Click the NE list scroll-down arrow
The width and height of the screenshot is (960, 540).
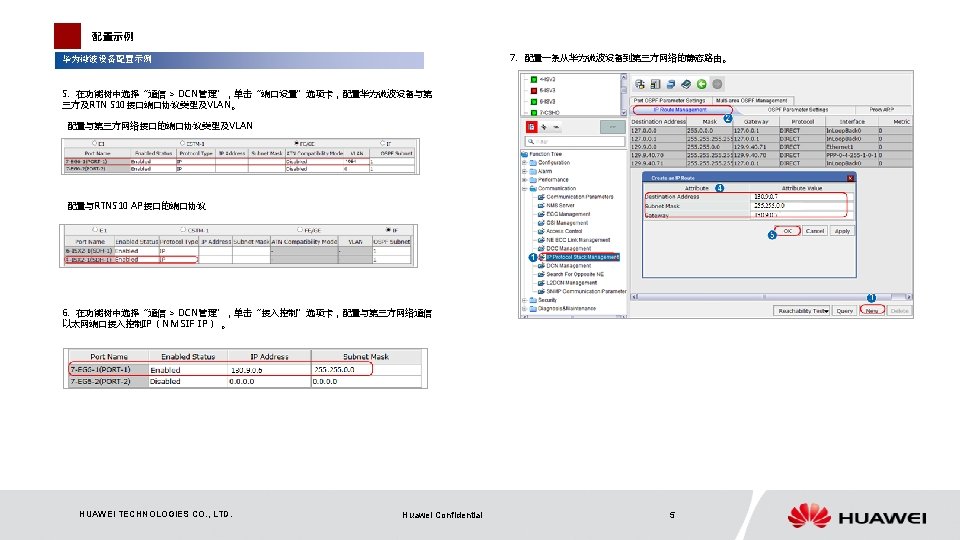623,113
